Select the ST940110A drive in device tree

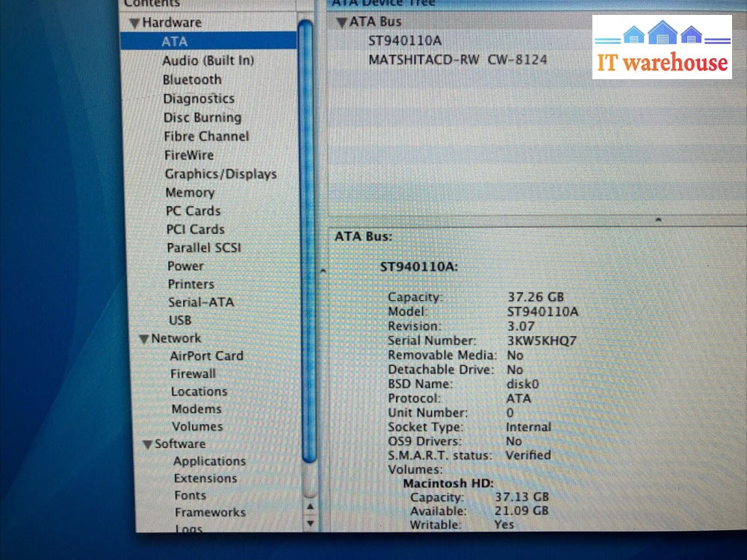tap(405, 40)
